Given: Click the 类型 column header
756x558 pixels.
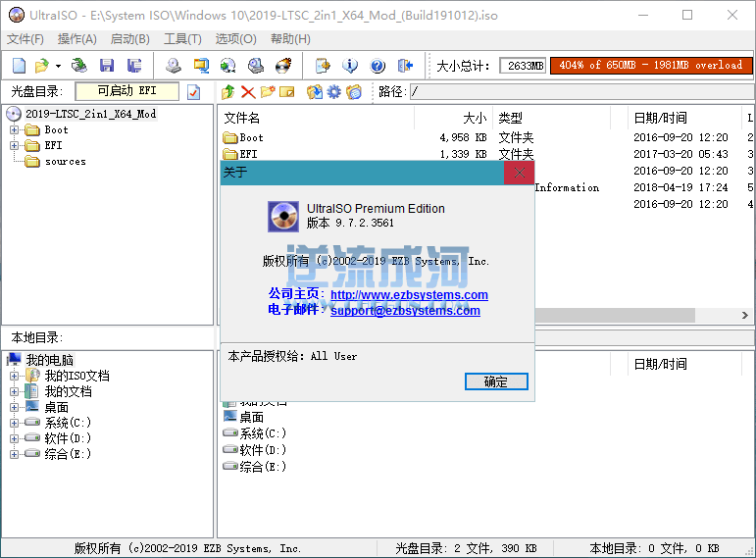Looking at the screenshot, I should 552,118.
